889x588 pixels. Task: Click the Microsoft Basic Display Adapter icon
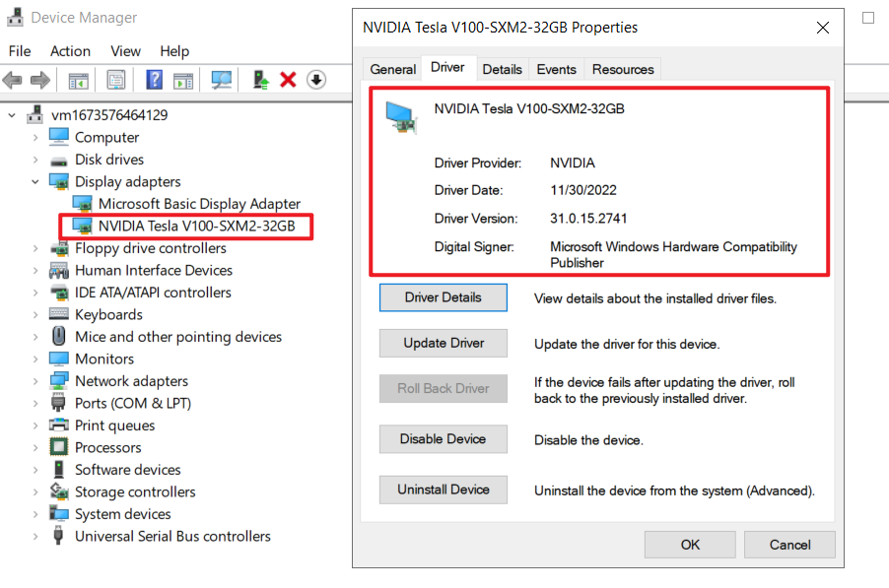pyautogui.click(x=83, y=204)
